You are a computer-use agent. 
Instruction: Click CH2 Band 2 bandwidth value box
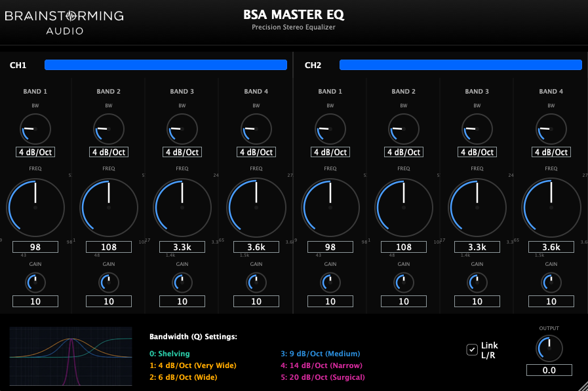pyautogui.click(x=404, y=152)
